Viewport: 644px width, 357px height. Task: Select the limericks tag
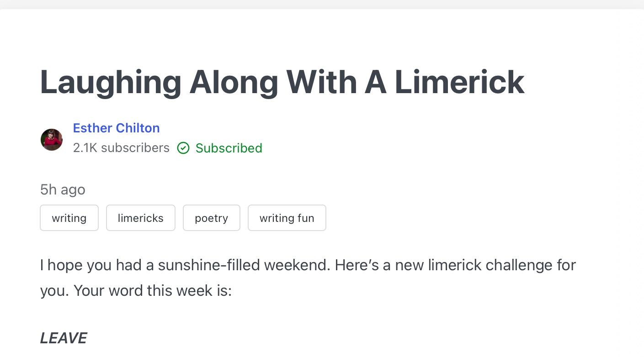140,218
